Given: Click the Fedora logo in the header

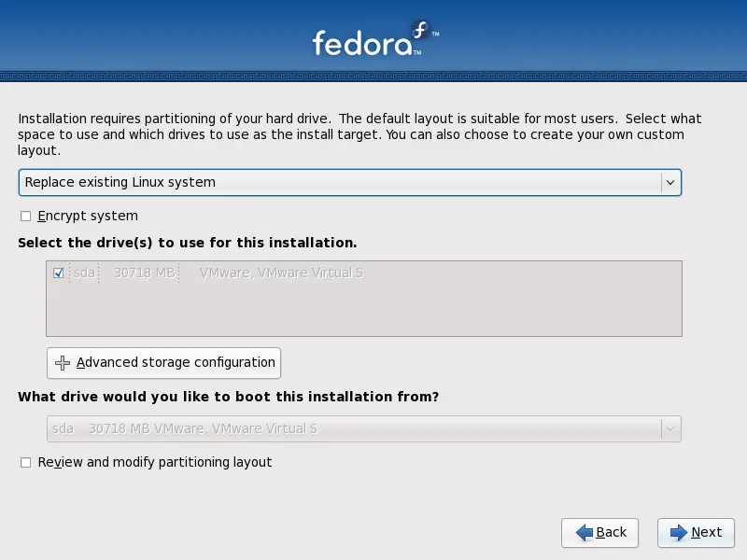Looking at the screenshot, I should [x=375, y=39].
